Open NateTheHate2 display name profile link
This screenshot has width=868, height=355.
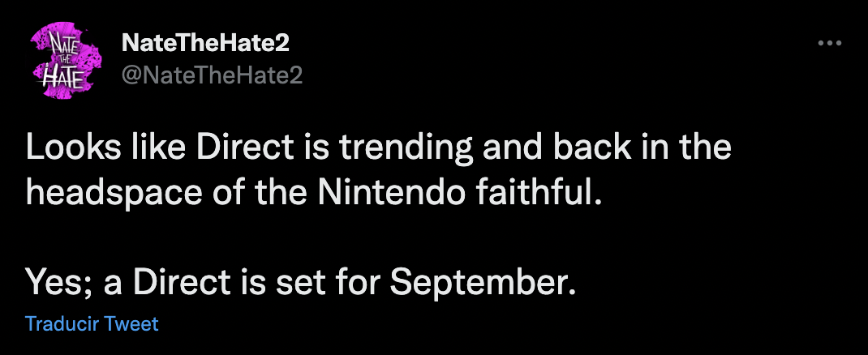point(204,43)
